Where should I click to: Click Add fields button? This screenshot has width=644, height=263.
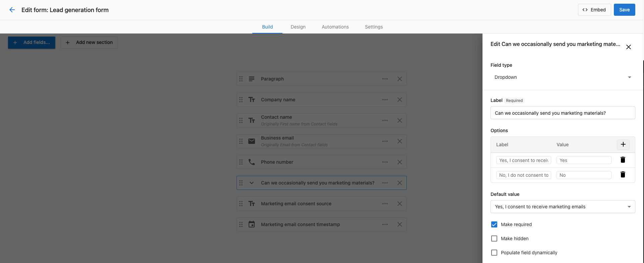[x=32, y=43]
